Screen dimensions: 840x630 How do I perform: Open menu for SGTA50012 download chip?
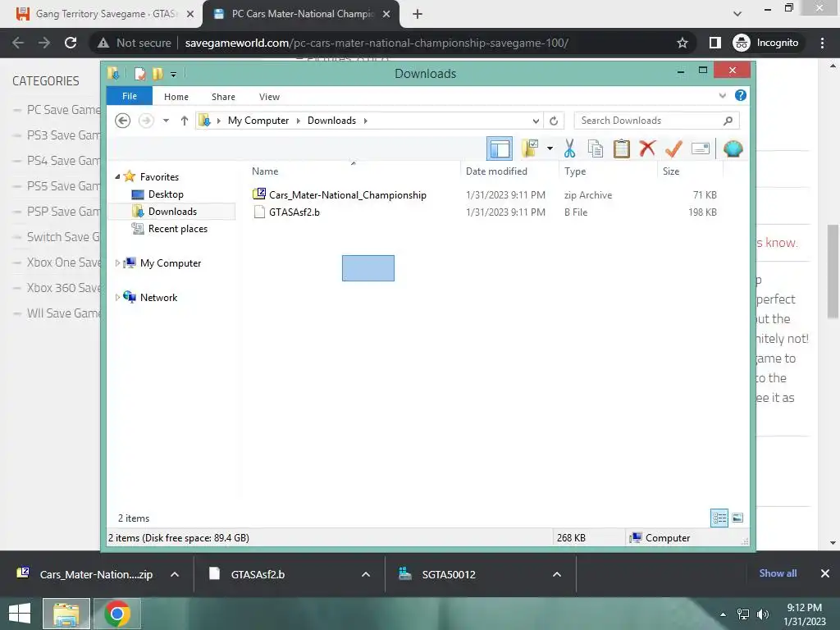click(557, 574)
